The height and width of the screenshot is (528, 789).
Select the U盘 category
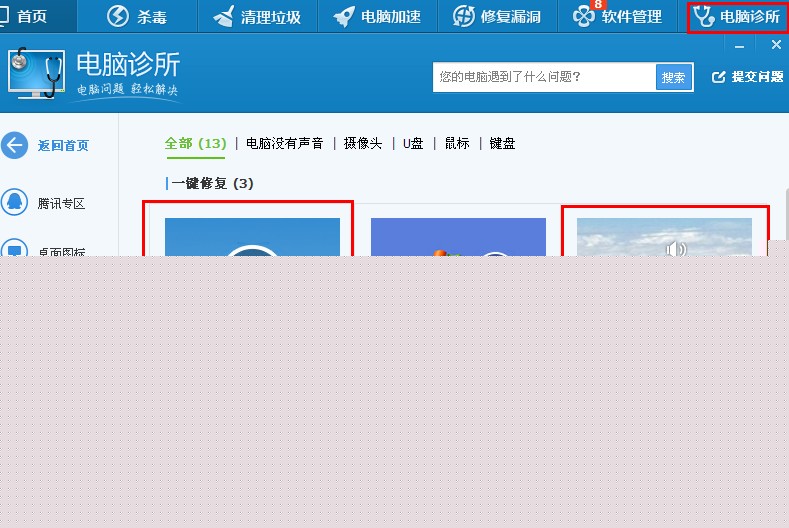click(413, 143)
